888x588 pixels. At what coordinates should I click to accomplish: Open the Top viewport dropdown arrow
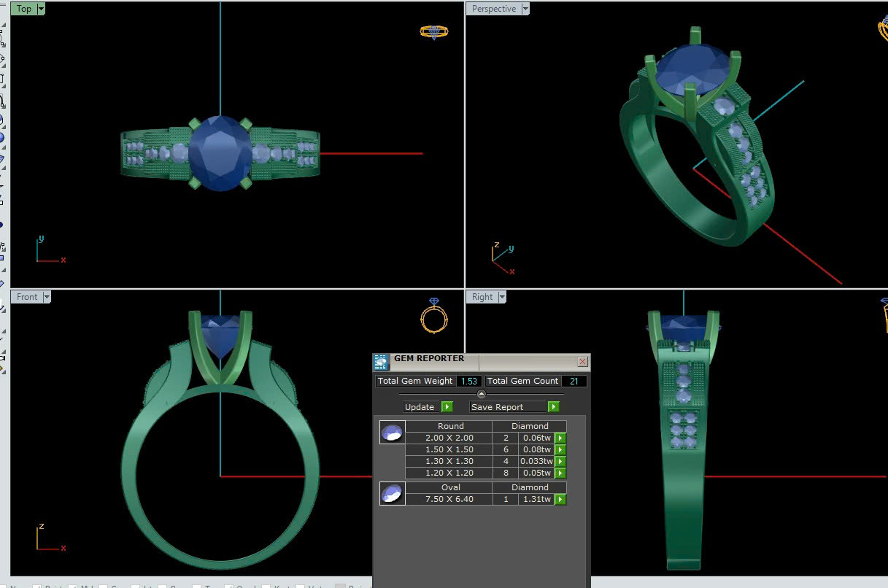pos(40,9)
